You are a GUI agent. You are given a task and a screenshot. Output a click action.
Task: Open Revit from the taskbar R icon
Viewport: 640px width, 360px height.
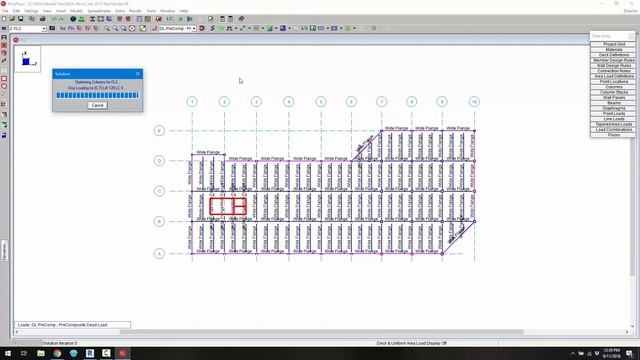click(x=90, y=353)
